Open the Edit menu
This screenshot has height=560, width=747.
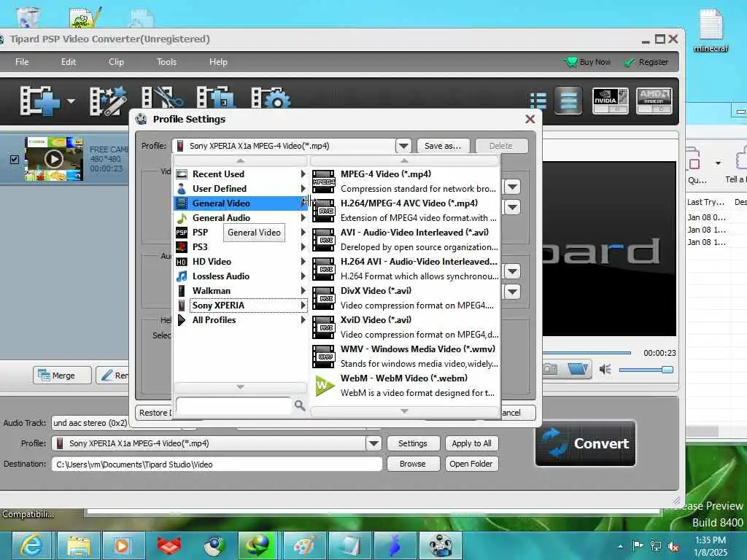tap(68, 62)
